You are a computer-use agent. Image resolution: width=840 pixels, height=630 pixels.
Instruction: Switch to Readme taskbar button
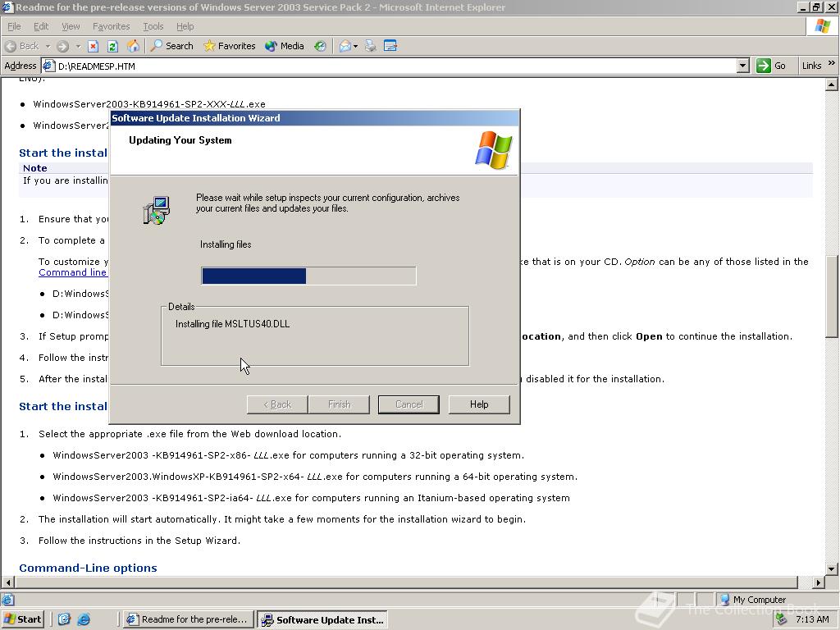[188, 619]
